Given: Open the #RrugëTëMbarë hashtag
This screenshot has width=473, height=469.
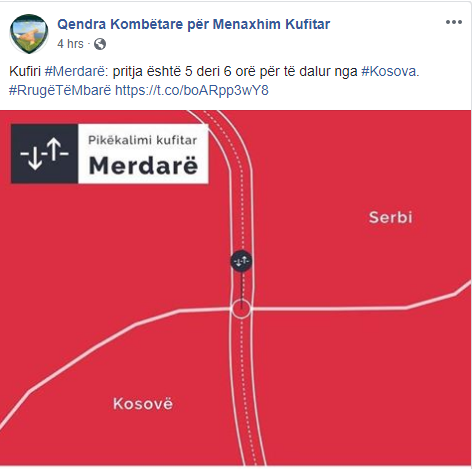Looking at the screenshot, I should [x=60, y=90].
